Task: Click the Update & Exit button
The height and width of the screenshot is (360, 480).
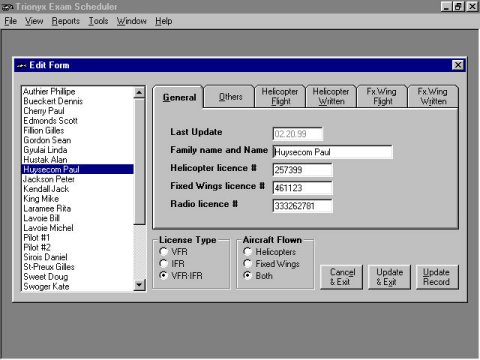Action: coord(389,277)
